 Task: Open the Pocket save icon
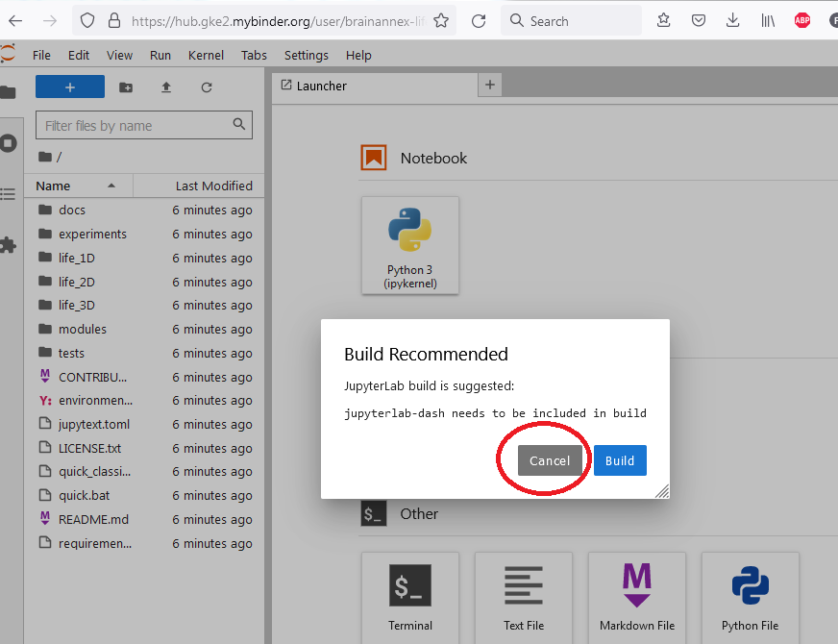click(698, 21)
